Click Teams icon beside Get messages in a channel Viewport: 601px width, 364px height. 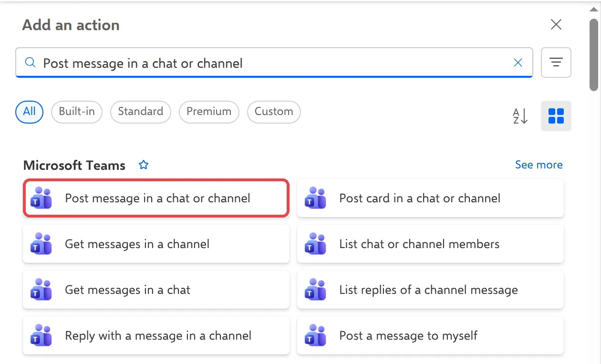[41, 244]
